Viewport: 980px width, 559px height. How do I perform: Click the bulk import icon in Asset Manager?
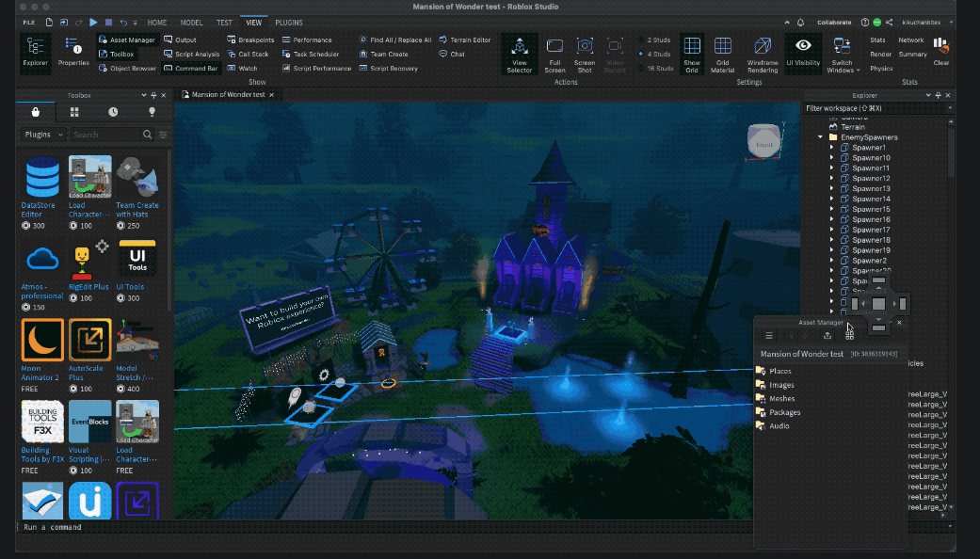(827, 336)
